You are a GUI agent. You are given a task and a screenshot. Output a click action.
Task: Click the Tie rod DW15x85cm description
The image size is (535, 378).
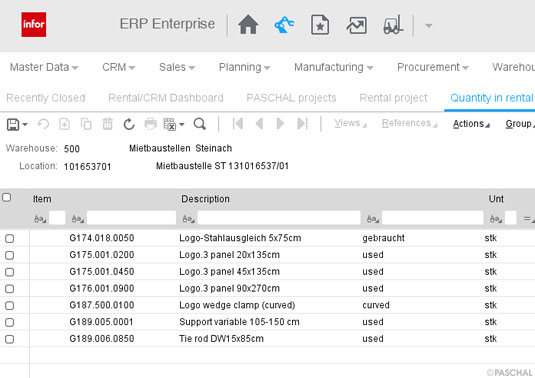coord(221,339)
